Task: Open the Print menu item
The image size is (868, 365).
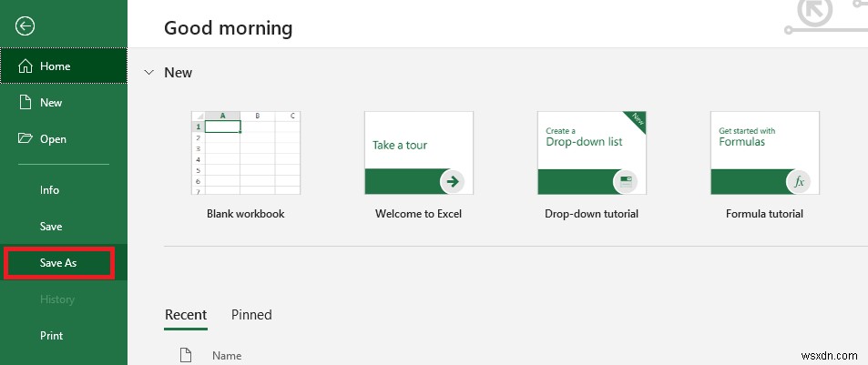Action: click(51, 336)
